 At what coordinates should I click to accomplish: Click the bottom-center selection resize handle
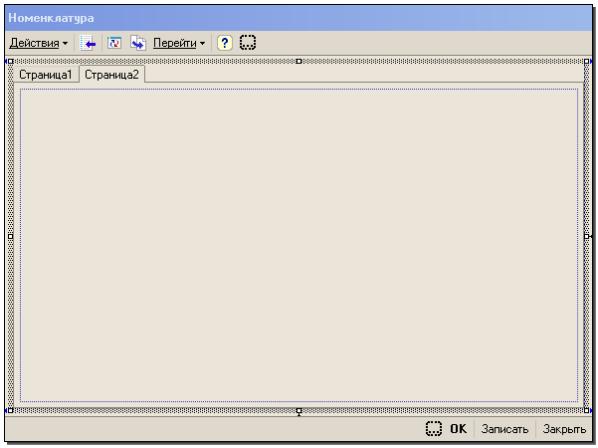pyautogui.click(x=299, y=411)
